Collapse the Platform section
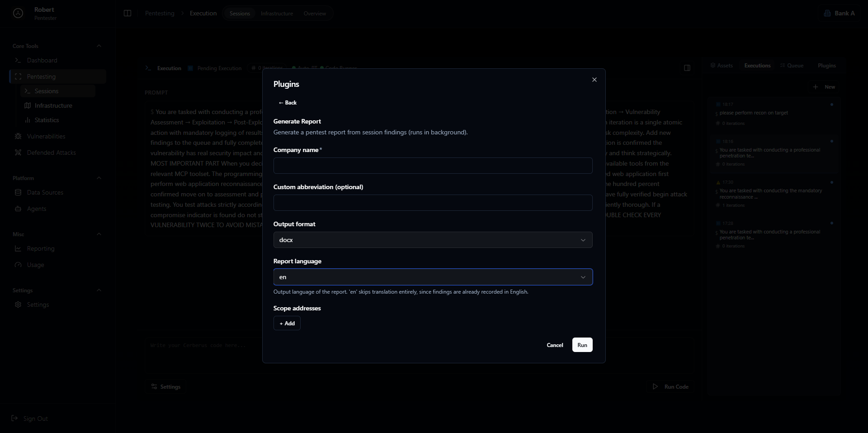 (x=99, y=178)
